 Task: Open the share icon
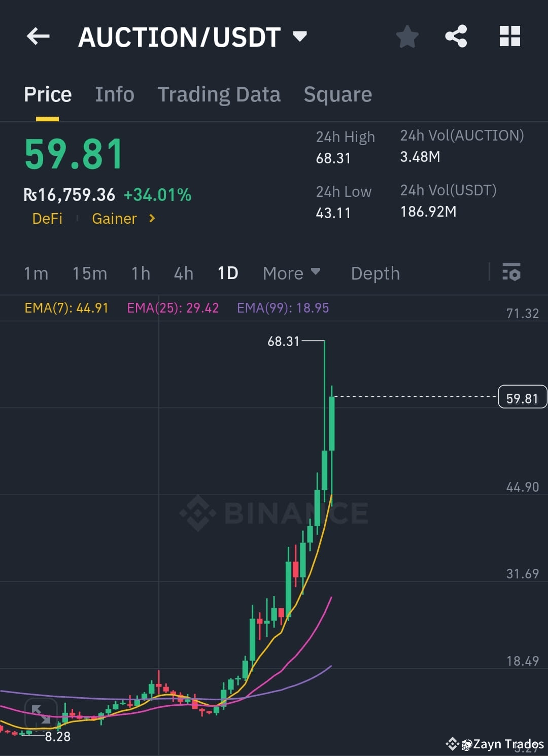click(456, 36)
